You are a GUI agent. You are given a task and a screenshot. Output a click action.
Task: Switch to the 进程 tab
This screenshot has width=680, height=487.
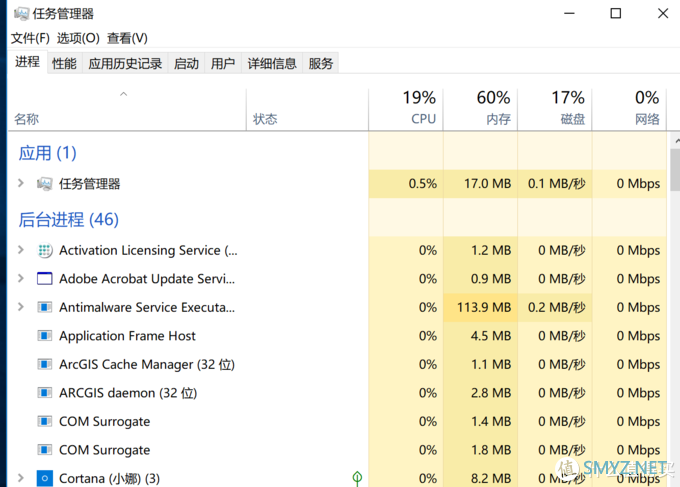point(27,62)
